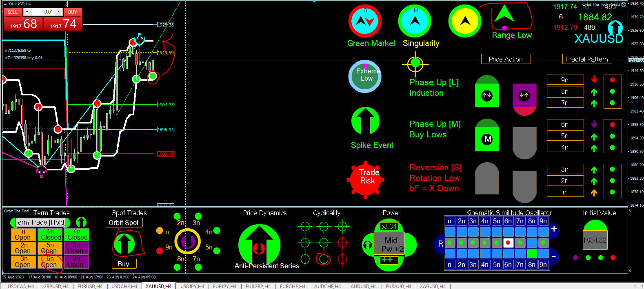Image resolution: width=644 pixels, height=289 pixels.
Task: Click the Spike Event green up-arrow icon
Action: click(x=365, y=121)
